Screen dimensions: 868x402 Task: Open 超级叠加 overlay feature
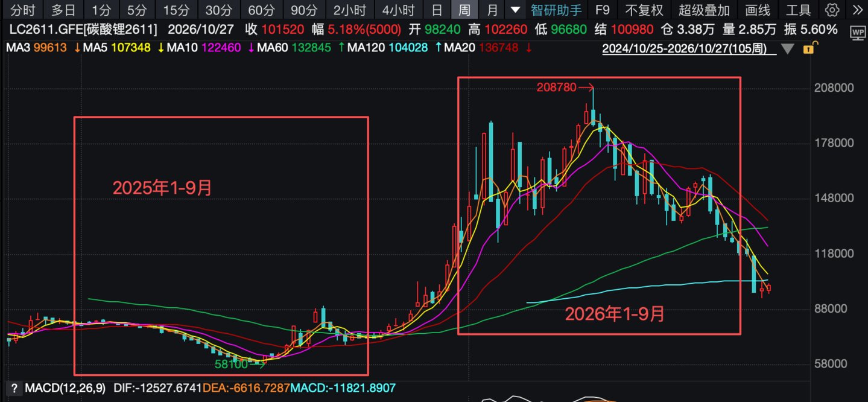[704, 10]
